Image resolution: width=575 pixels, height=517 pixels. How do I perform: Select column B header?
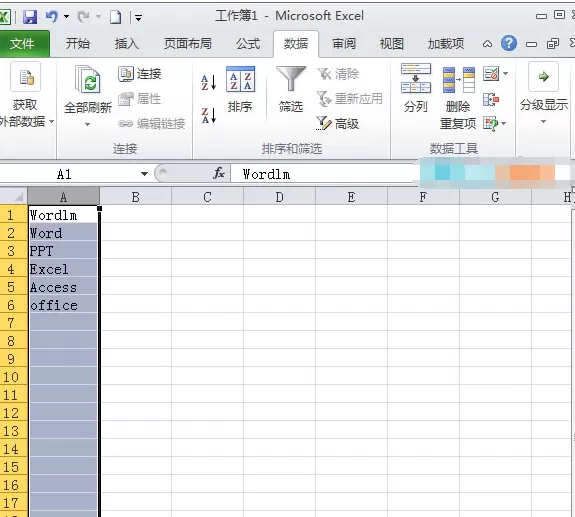pos(135,197)
